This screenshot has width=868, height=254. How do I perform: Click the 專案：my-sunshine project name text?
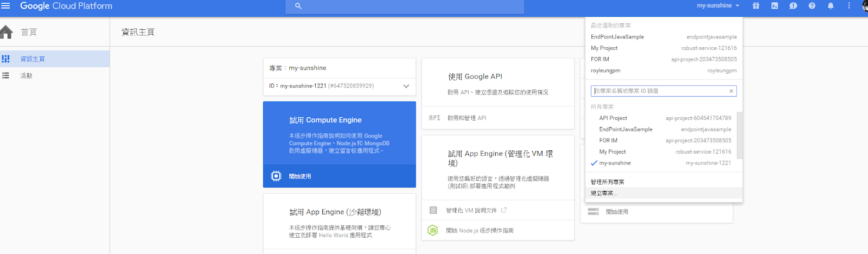click(298, 68)
